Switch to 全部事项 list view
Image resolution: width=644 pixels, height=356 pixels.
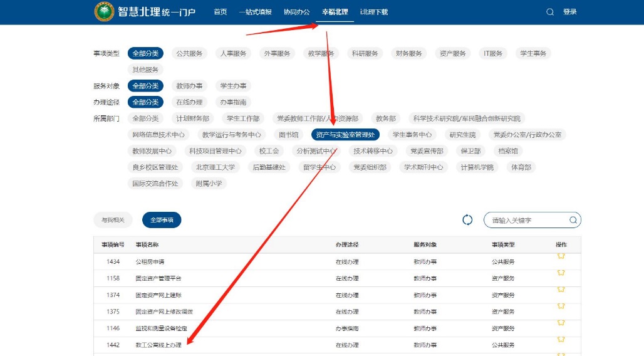(x=162, y=220)
